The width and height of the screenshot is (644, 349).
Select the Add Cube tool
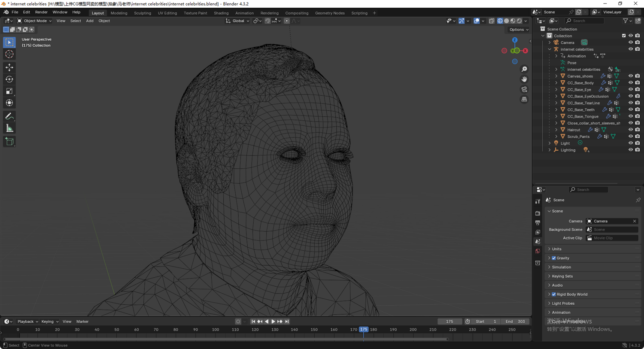9,142
